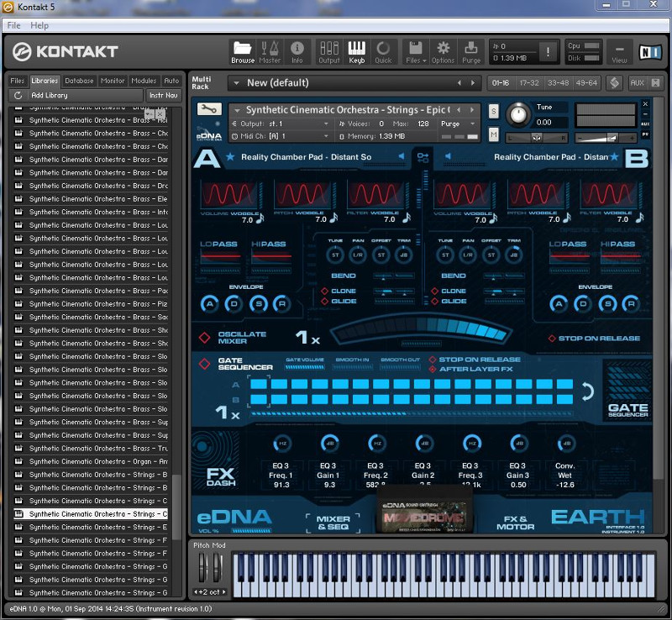
Task: Open the Quick load browser
Action: pos(383,52)
